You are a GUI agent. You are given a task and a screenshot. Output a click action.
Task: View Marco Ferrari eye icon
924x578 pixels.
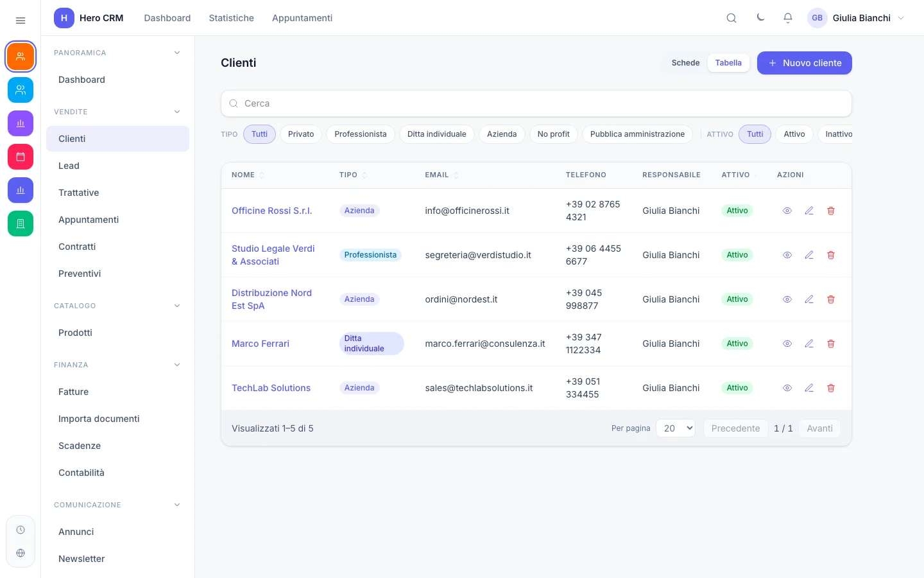tap(787, 344)
